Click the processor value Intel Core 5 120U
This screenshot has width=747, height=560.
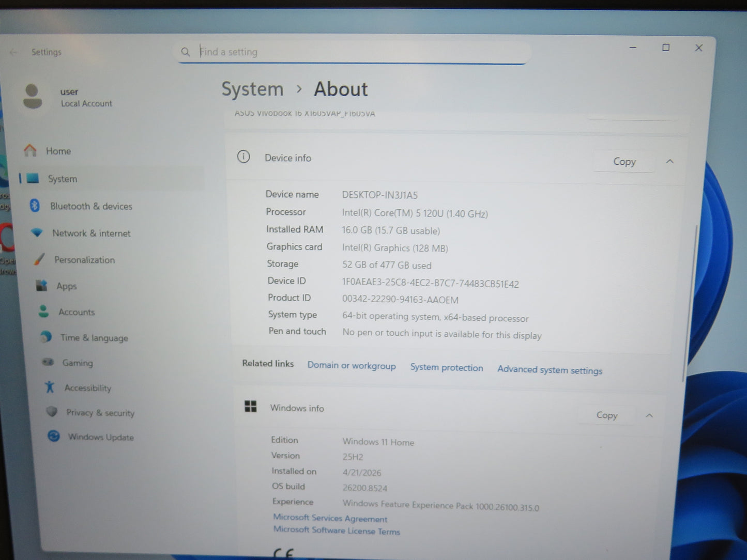(x=415, y=213)
